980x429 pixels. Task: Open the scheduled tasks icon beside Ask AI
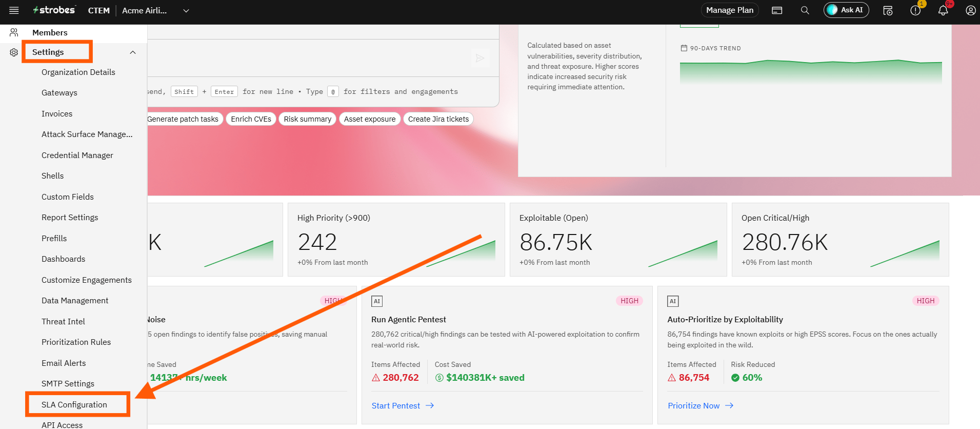pos(888,10)
